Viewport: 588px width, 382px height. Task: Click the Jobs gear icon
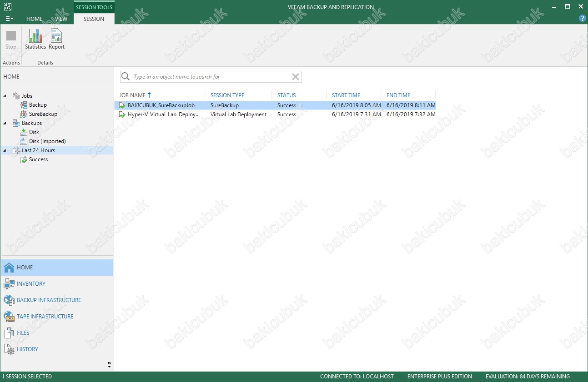[x=16, y=96]
